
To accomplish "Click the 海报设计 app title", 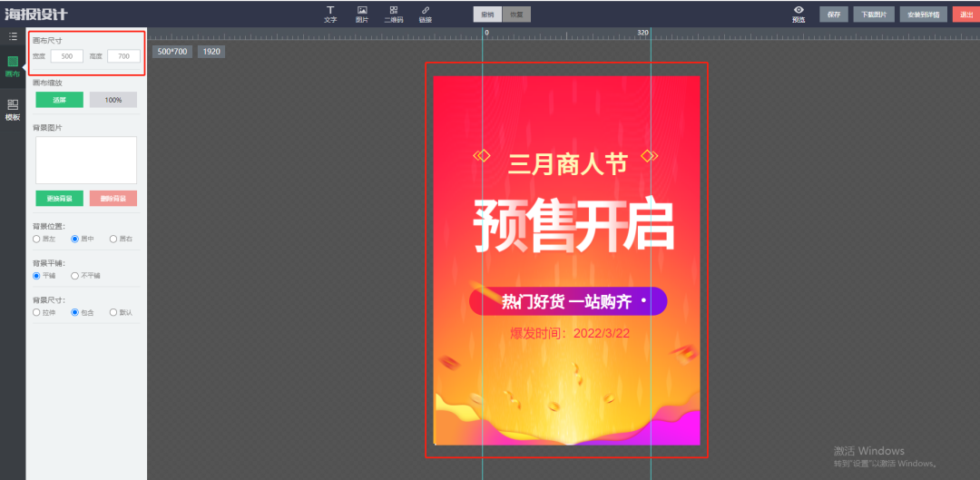I will point(36,14).
